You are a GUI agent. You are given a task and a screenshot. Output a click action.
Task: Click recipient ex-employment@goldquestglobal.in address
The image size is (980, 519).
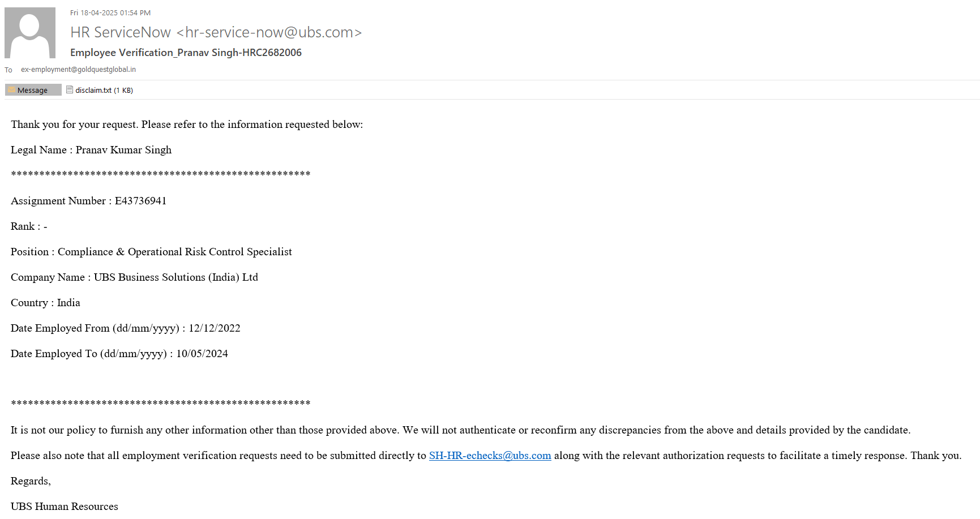tap(78, 70)
